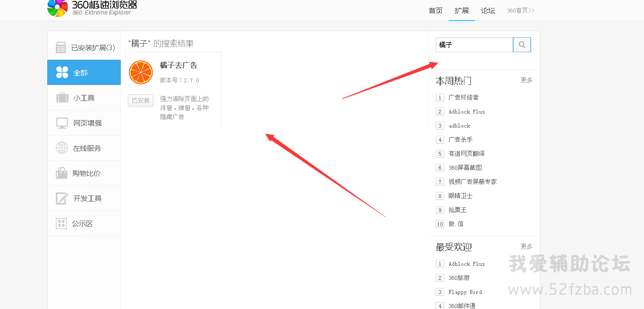Select the 公示区 category
The width and height of the screenshot is (644, 309).
[x=84, y=224]
